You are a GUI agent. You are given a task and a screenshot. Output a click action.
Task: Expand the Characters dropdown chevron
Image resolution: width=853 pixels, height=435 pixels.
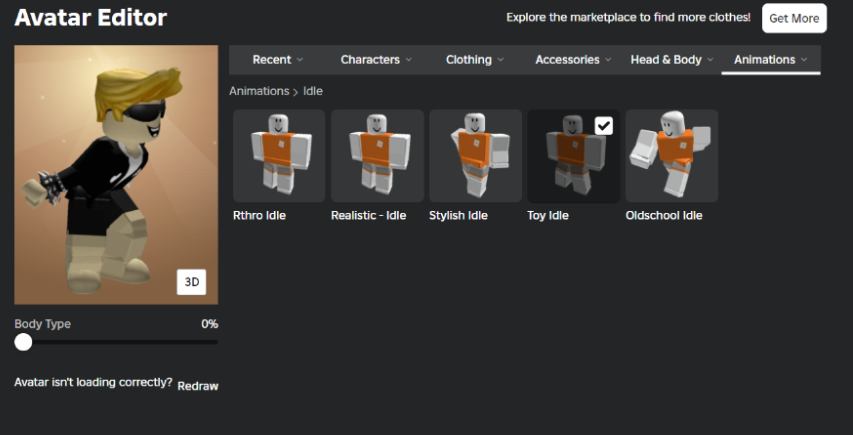(x=409, y=60)
